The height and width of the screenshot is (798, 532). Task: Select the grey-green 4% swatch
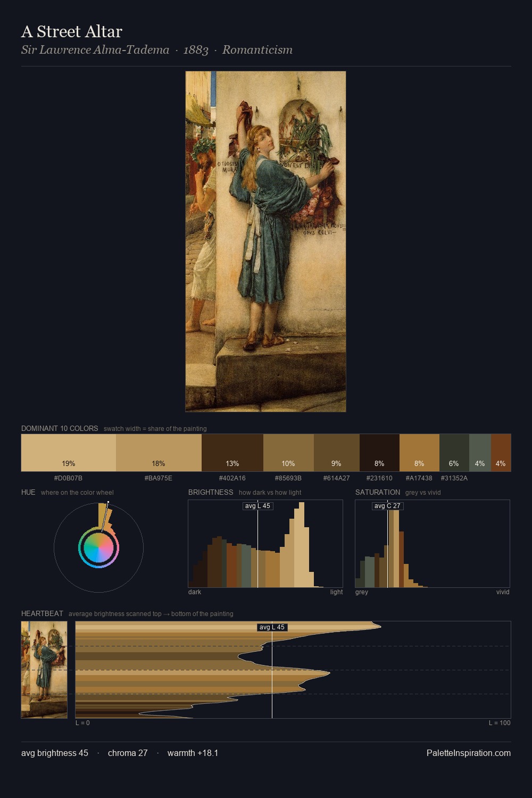click(x=480, y=453)
